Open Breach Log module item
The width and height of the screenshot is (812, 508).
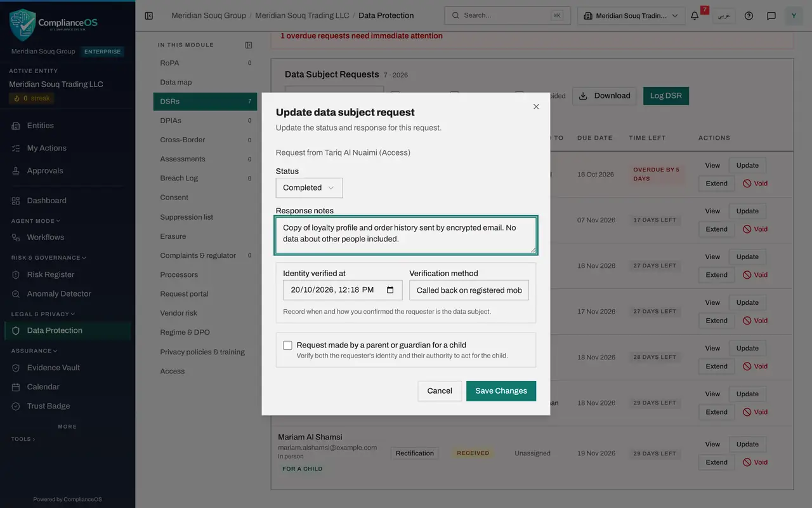point(205,178)
